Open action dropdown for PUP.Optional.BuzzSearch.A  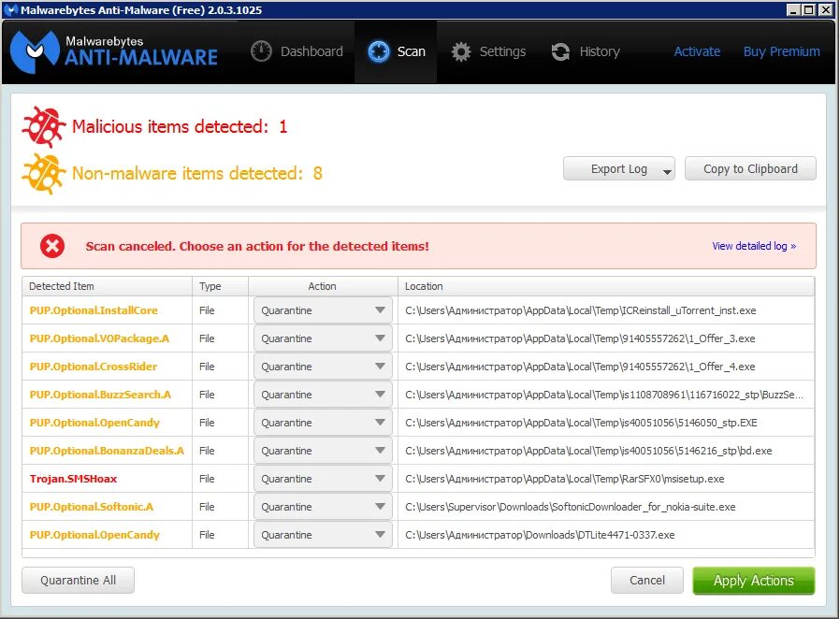pos(323,395)
